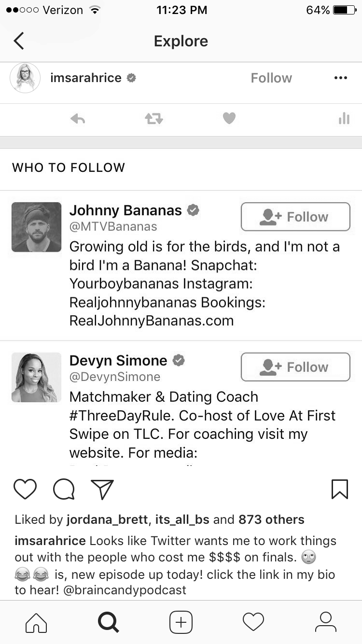362x644 pixels.
Task: Open the Search tab
Action: (109, 622)
